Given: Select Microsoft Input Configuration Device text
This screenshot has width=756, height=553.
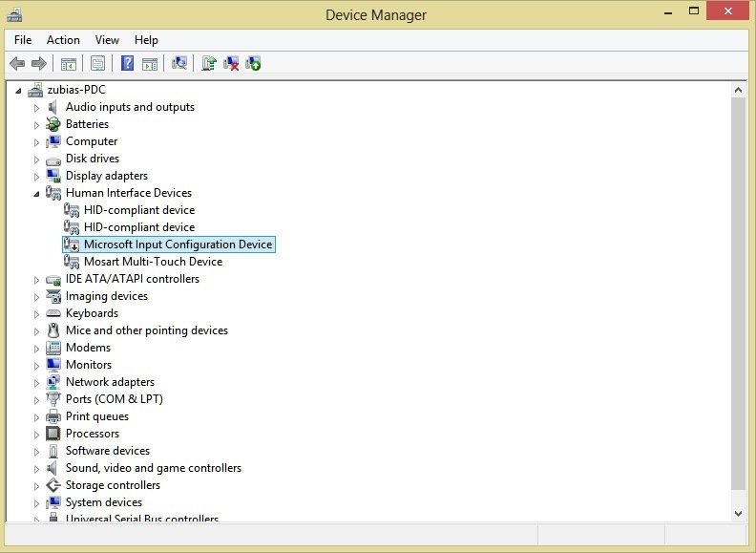Looking at the screenshot, I should click(x=178, y=245).
